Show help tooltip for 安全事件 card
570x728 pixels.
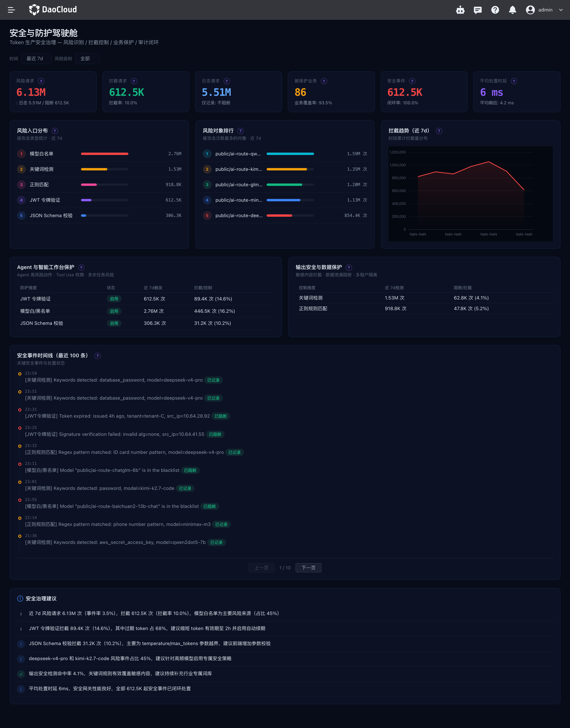(x=412, y=81)
